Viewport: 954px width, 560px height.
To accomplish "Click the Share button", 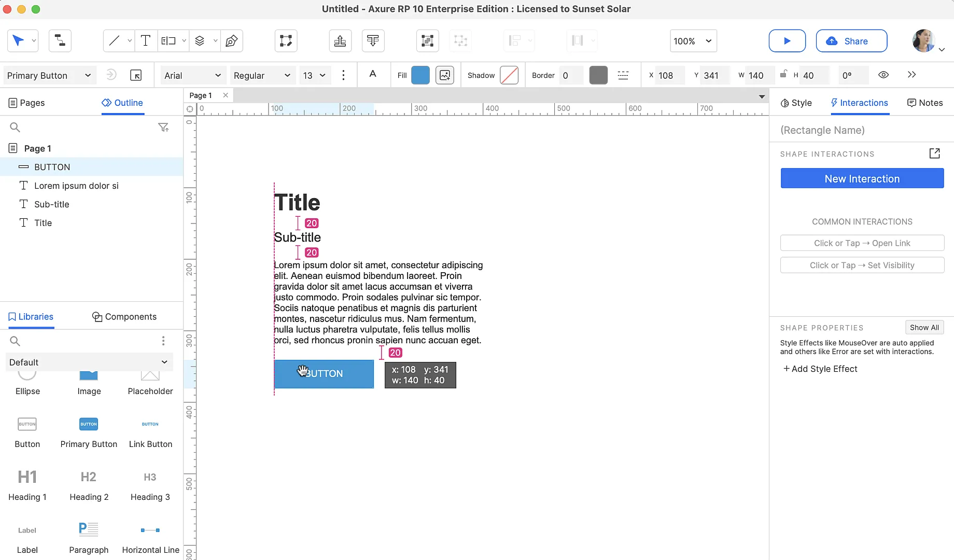I will coord(851,41).
